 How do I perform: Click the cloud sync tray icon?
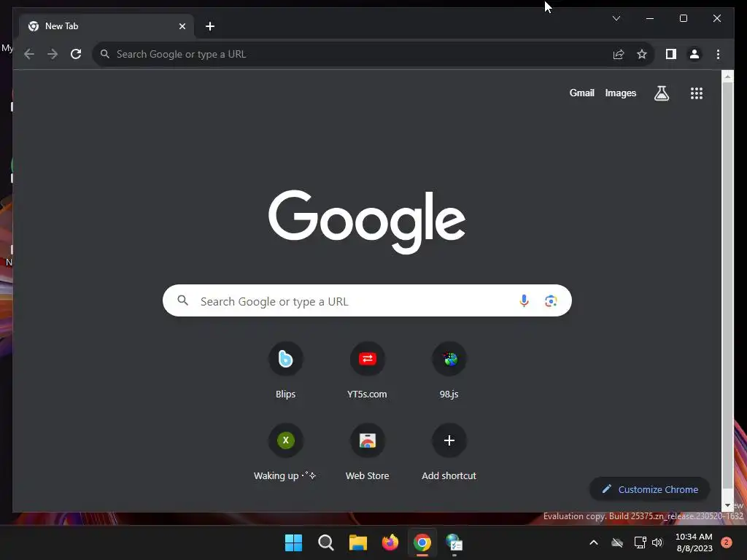click(617, 542)
